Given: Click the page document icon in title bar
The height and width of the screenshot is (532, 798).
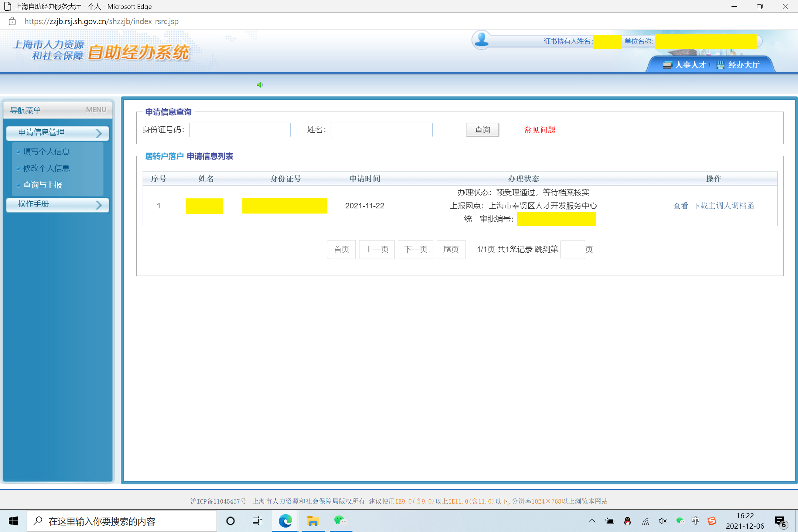Looking at the screenshot, I should (7, 6).
